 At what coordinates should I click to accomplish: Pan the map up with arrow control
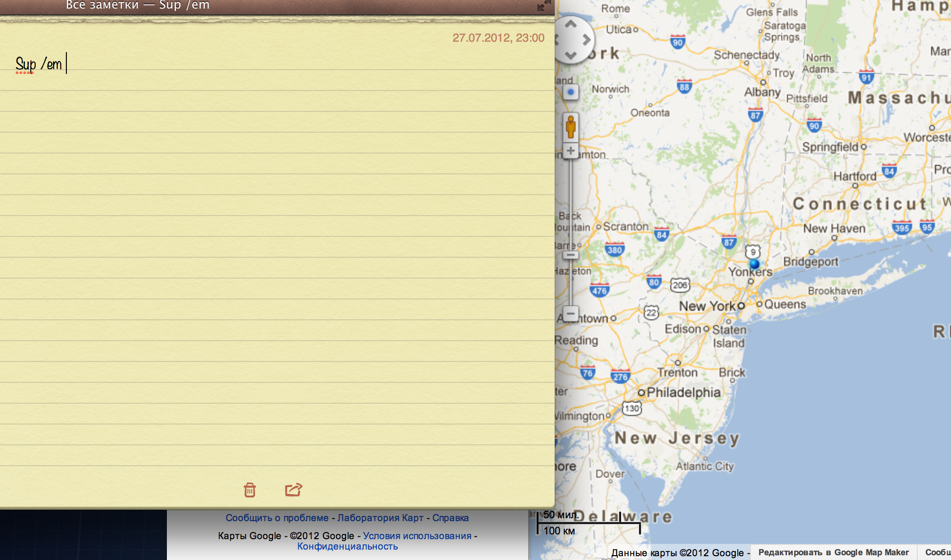pyautogui.click(x=571, y=24)
